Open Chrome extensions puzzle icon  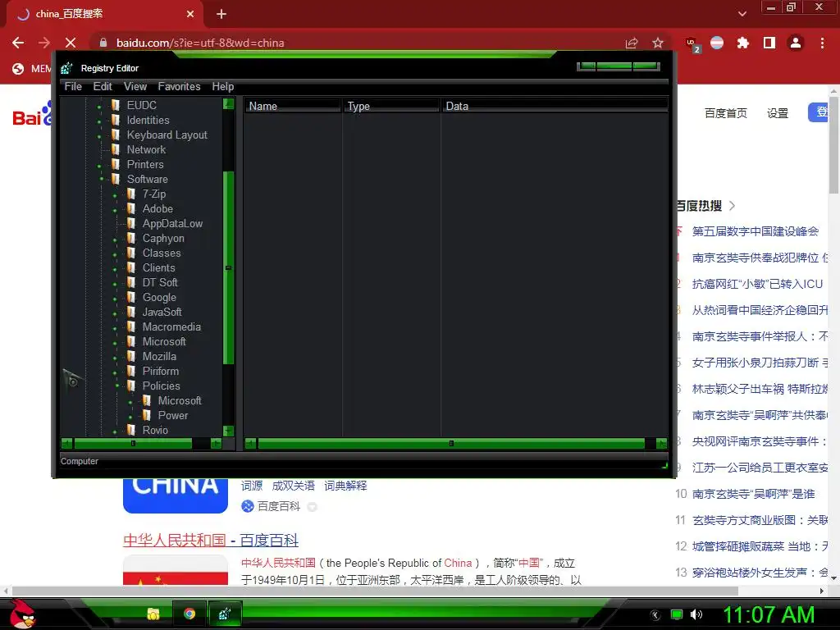743,43
